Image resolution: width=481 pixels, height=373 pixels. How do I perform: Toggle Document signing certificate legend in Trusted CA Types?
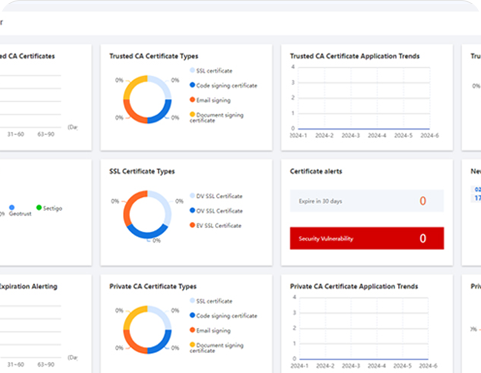[x=217, y=117]
